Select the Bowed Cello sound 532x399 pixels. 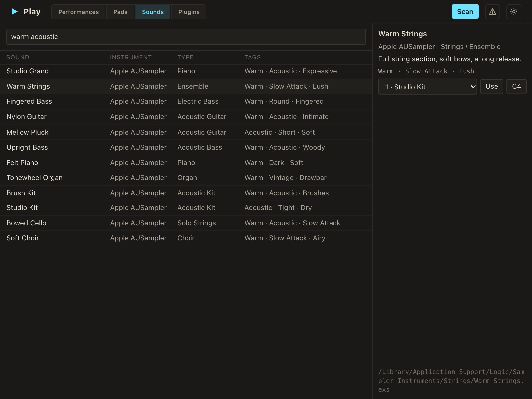[186, 223]
